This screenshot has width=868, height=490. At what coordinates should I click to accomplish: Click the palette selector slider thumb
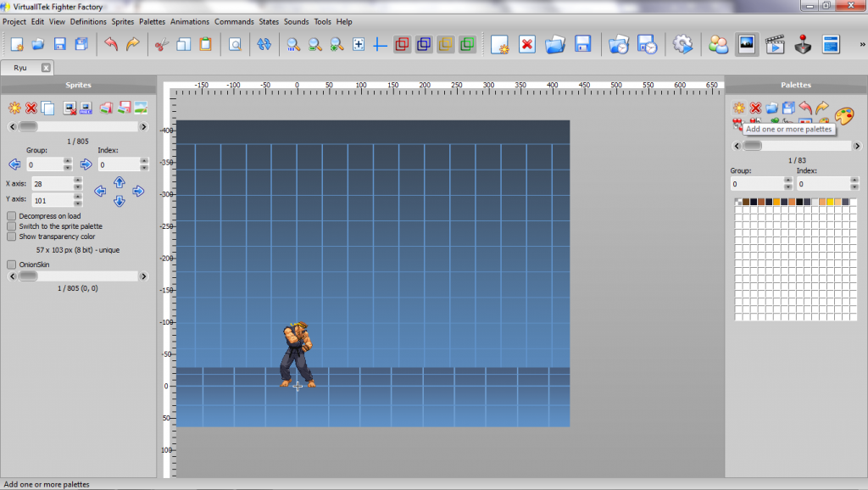click(752, 146)
